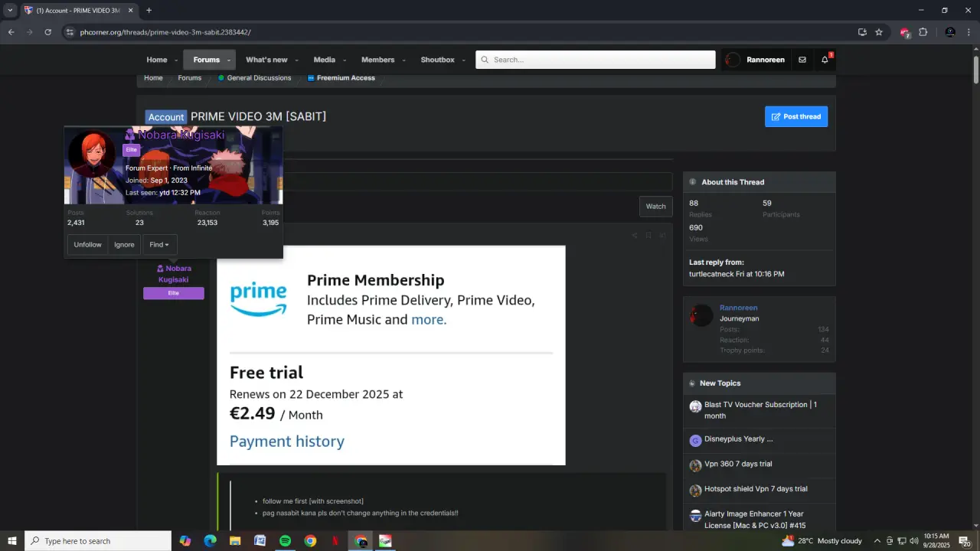View site information icon in the address bar
Screen dimensions: 980x551
point(70,32)
